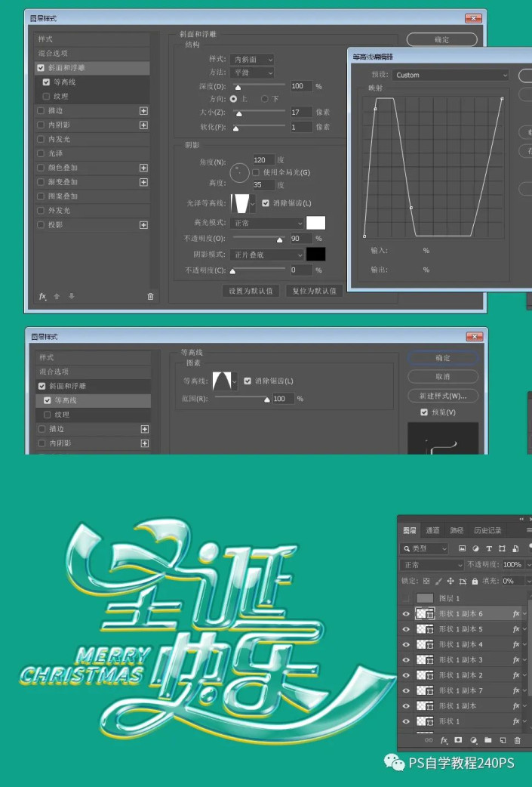Add another 内阴影 plus icon in top dialog
This screenshot has height=787, width=532.
[143, 125]
